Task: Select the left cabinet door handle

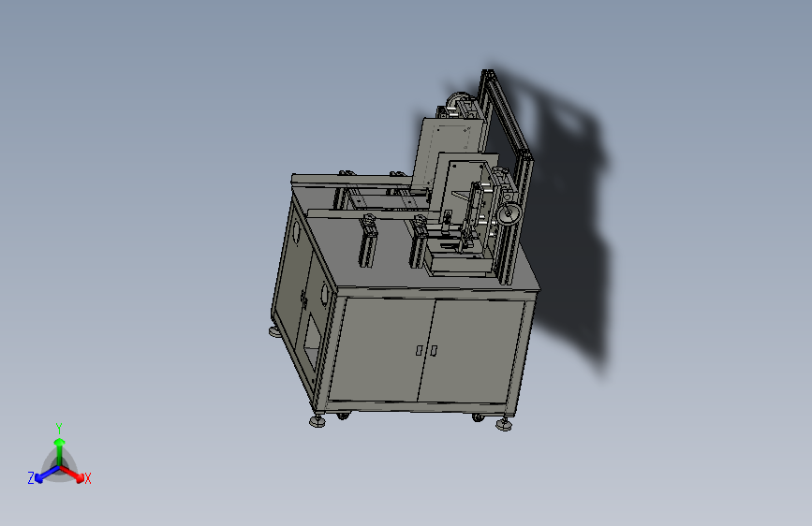Action: (x=419, y=350)
